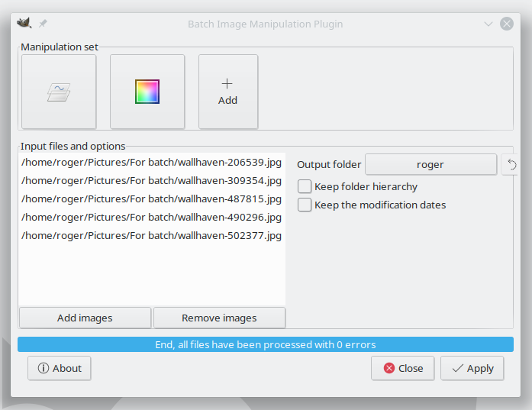The height and width of the screenshot is (410, 532).
Task: Open the curve/format manipulation step
Action: pyautogui.click(x=59, y=92)
